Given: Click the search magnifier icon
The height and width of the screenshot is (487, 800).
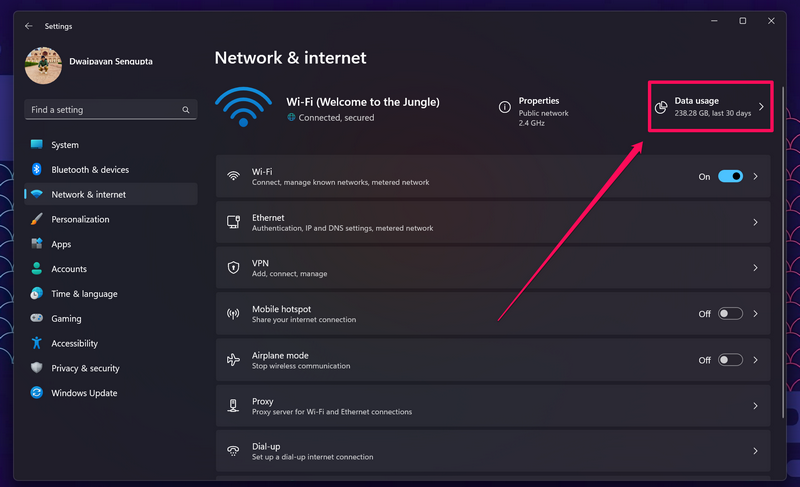Looking at the screenshot, I should (186, 110).
